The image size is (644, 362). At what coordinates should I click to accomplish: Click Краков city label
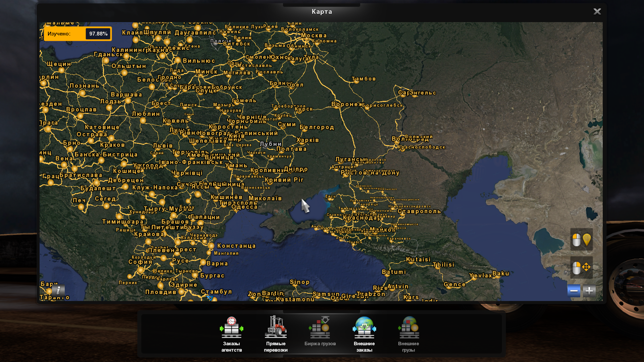point(112,145)
